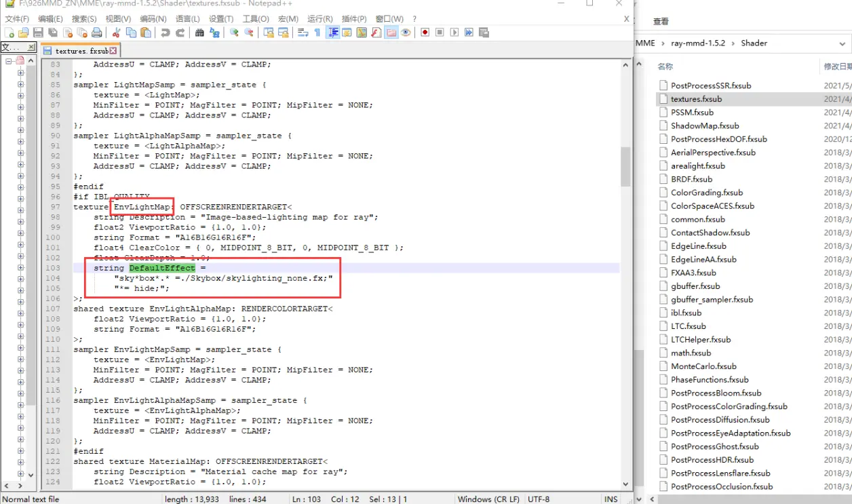Toggle the Indent Guide toolbar button
Image resolution: width=852 pixels, height=504 pixels.
click(x=333, y=33)
